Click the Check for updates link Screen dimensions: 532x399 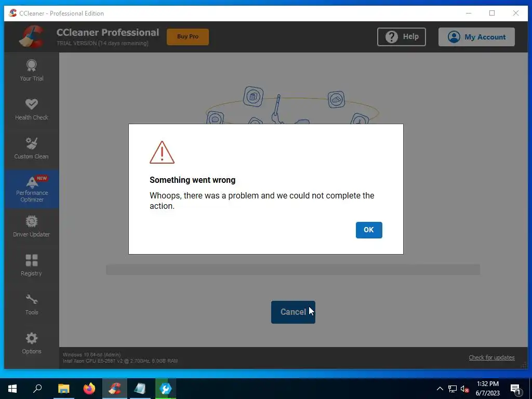491,357
